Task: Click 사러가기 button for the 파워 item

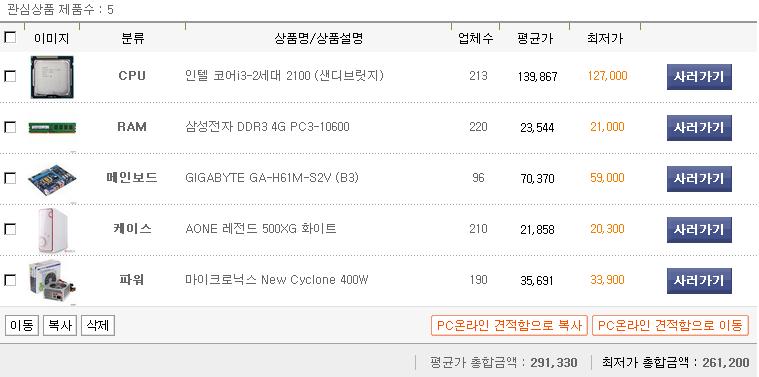Action: pyautogui.click(x=699, y=281)
